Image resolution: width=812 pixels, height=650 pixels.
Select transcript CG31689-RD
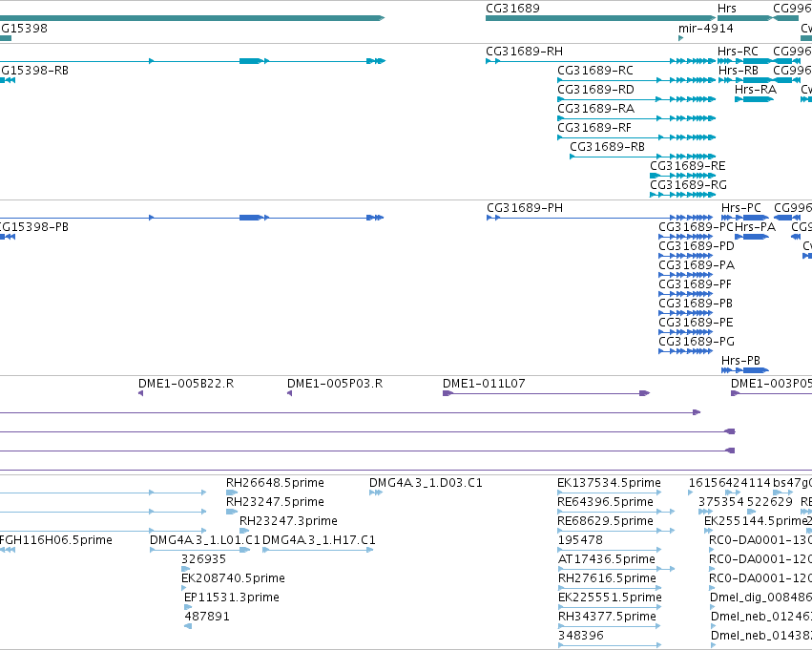pos(595,90)
